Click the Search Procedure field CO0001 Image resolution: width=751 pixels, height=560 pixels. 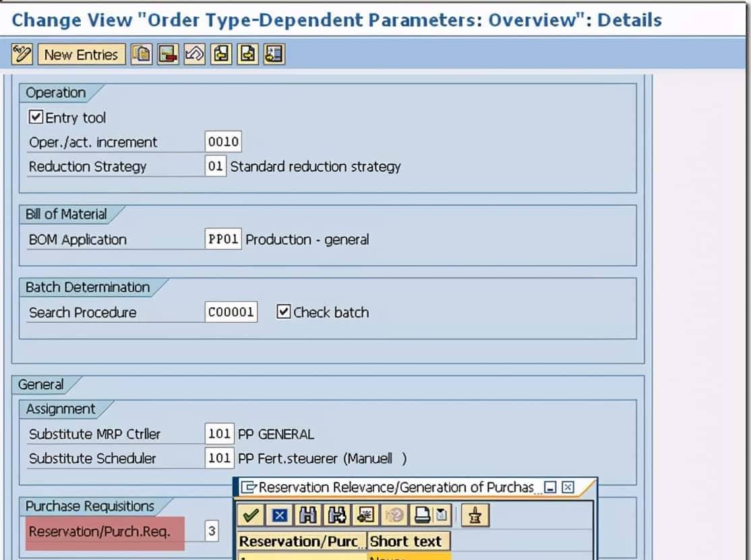[x=231, y=312]
